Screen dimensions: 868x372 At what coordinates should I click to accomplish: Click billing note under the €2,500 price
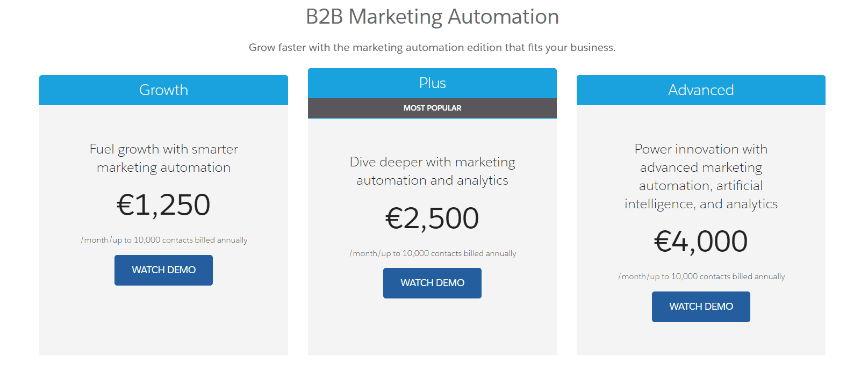(433, 253)
